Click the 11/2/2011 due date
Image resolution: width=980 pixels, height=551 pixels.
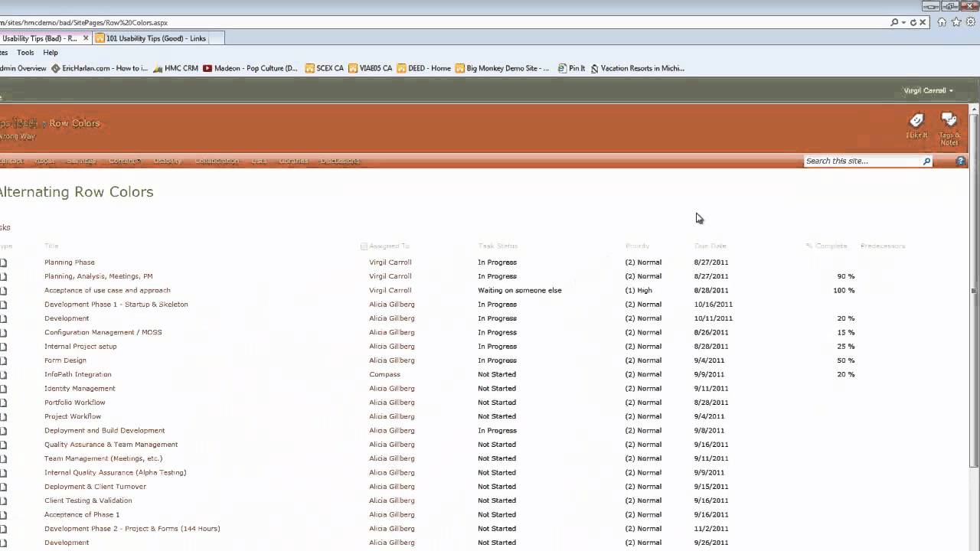[711, 529]
